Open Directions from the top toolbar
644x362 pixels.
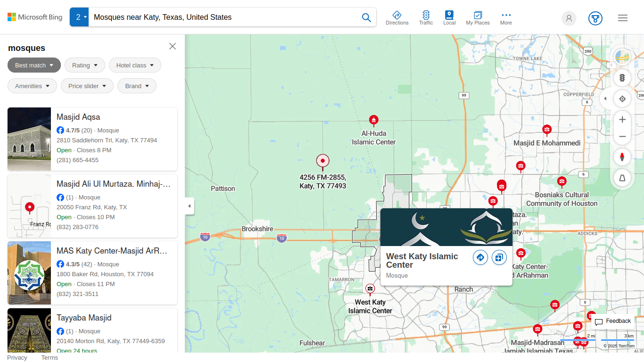[397, 18]
